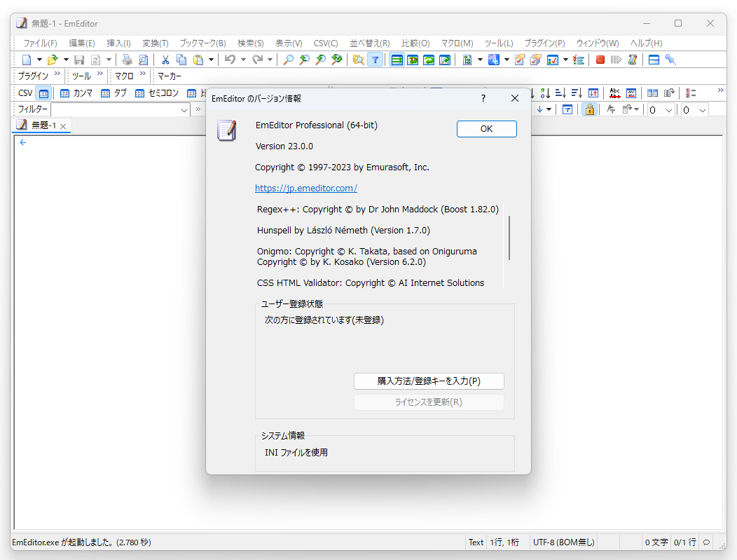Start macro recording with the red record icon

600,60
